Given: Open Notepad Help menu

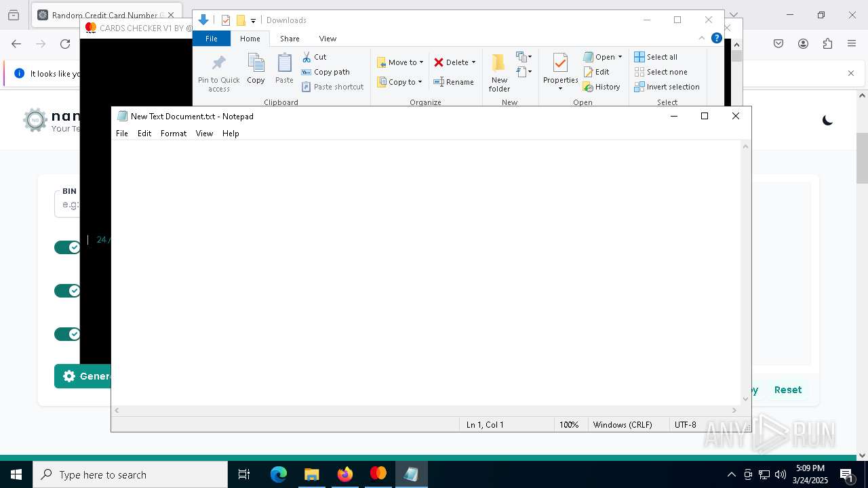Looking at the screenshot, I should [x=231, y=134].
